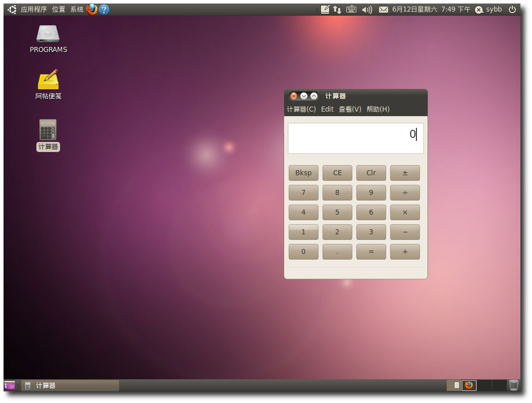Click the power shutdown icon
Viewport: 532px width, 403px height.
coord(512,10)
